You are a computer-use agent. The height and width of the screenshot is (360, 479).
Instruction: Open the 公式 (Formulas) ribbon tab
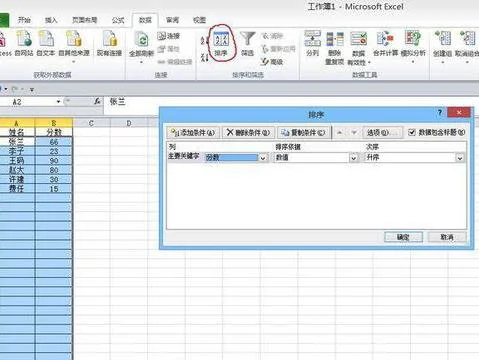[x=118, y=20]
